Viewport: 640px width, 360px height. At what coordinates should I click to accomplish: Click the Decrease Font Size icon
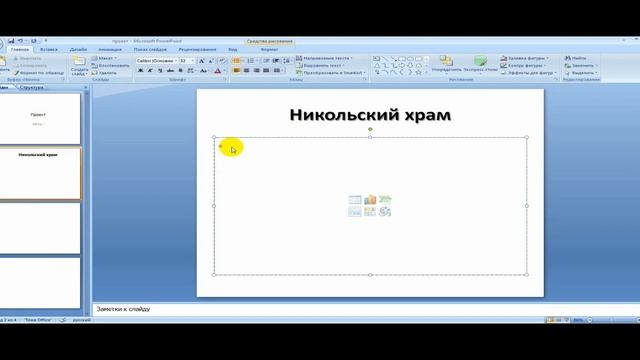pos(211,61)
